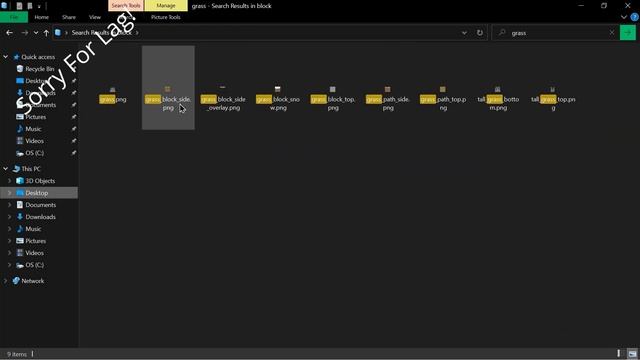
Task: Expand the Network node
Action: pyautogui.click(x=5, y=281)
